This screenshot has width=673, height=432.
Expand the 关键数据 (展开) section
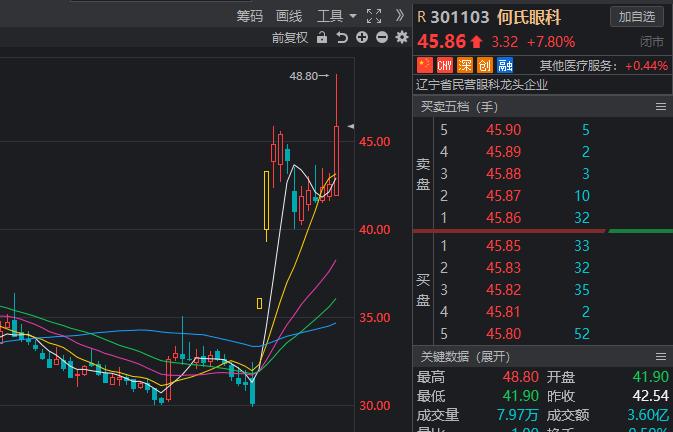point(465,356)
